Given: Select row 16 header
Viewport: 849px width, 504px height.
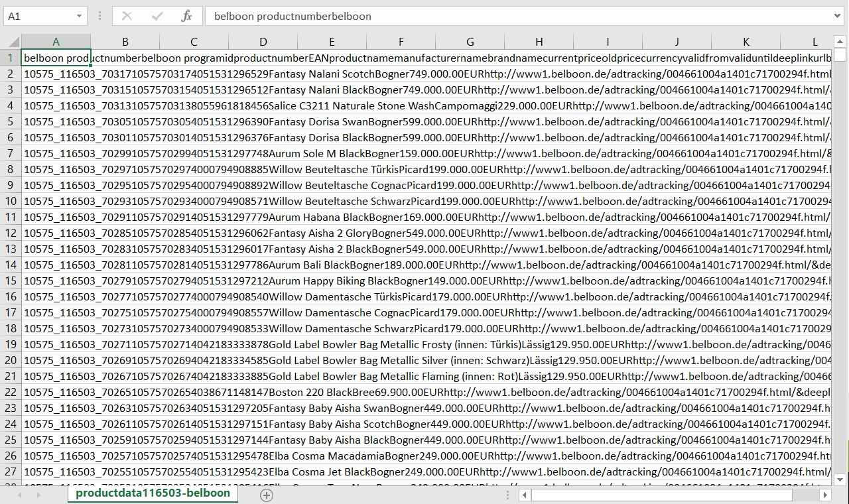Looking at the screenshot, I should (x=11, y=296).
